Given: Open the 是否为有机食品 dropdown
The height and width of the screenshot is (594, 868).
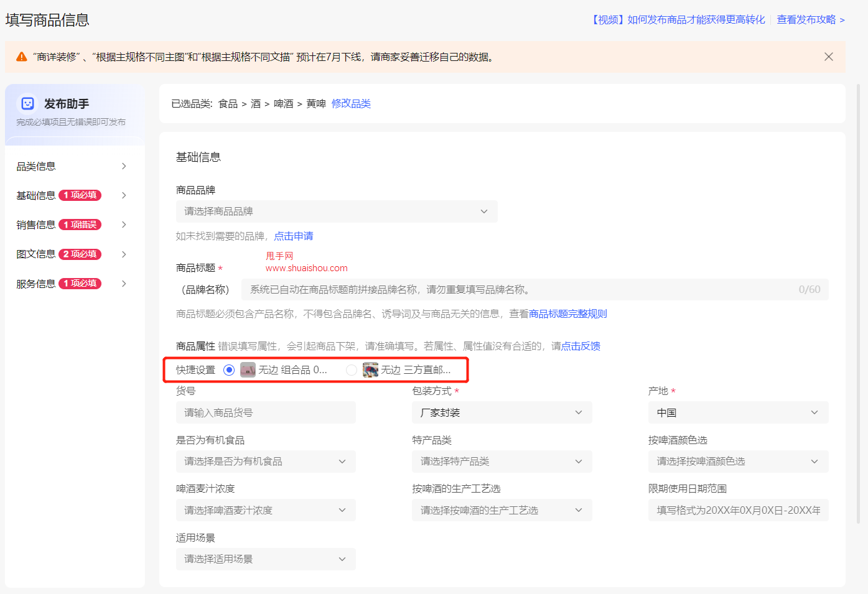Looking at the screenshot, I should 266,462.
